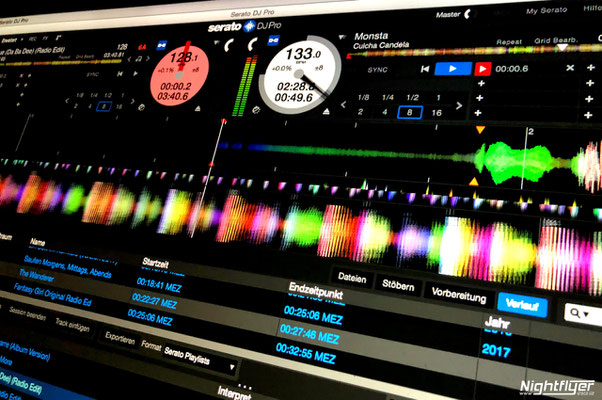This screenshot has height=400, width=602.
Task: Click the Serato DJ Pro logo
Action: (x=245, y=26)
